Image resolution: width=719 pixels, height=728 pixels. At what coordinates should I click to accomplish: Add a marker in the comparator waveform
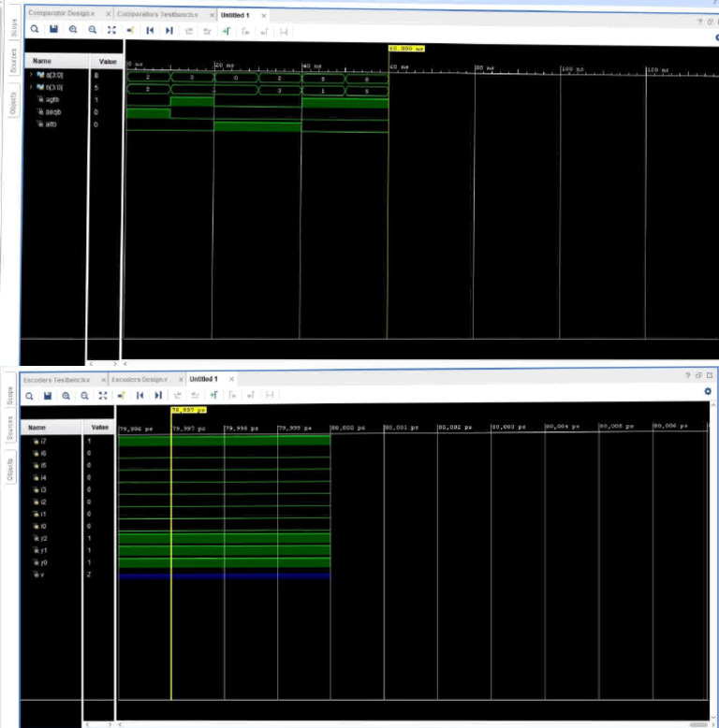(x=227, y=31)
